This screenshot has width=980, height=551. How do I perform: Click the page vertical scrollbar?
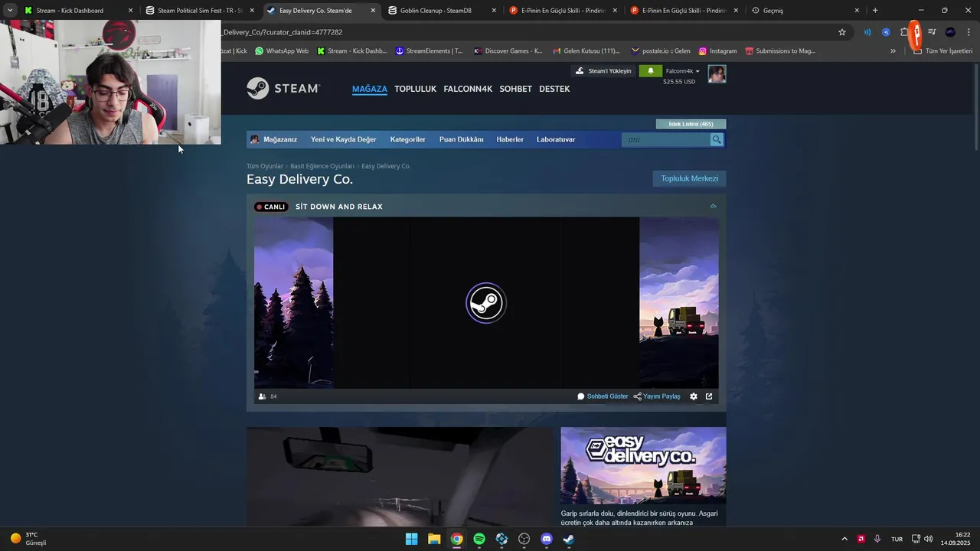coord(975,107)
